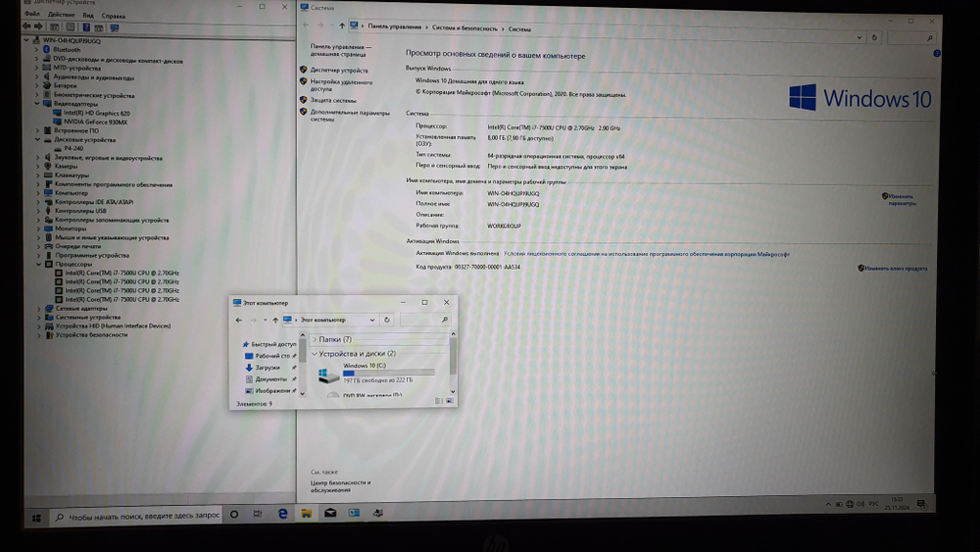Open Файл menu in Device Manager
Image resolution: width=980 pixels, height=552 pixels.
[32, 15]
